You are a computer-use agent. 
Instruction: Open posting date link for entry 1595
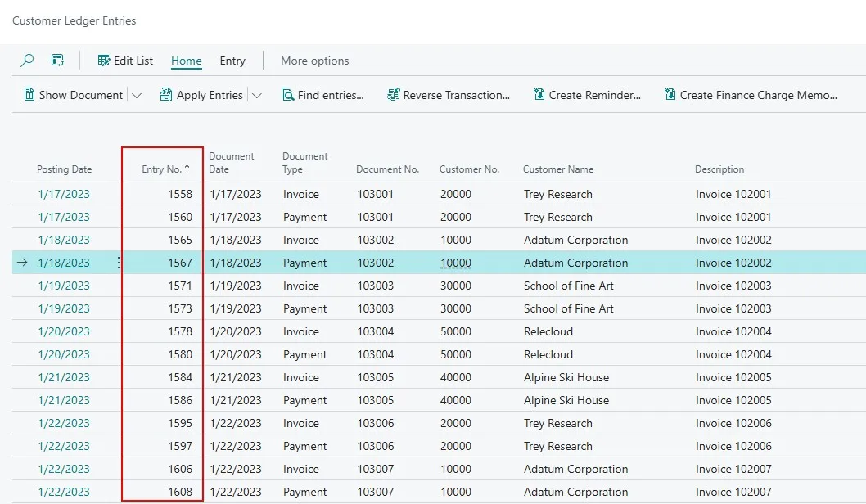tap(64, 423)
